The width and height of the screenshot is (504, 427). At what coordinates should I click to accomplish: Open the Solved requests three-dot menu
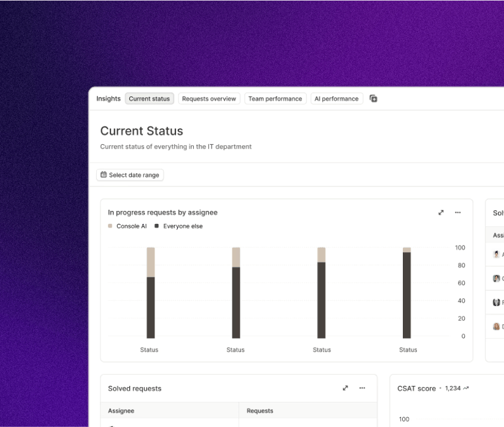tap(362, 388)
